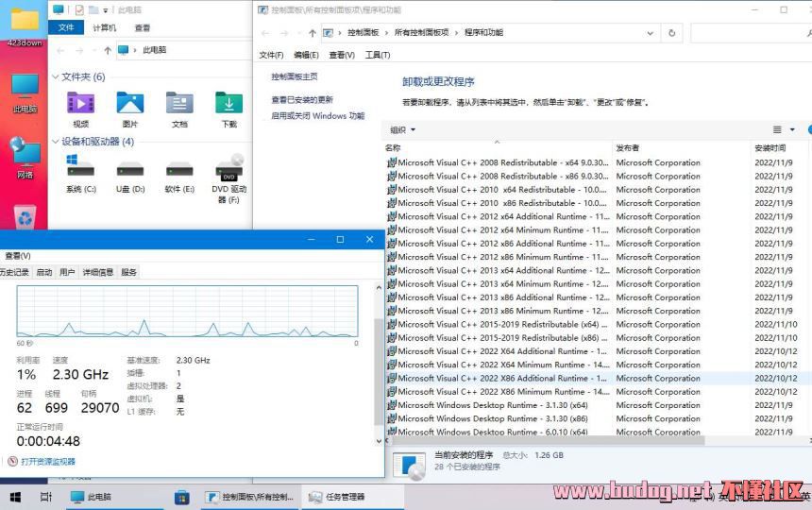Switch to 启动 tab in Task Manager
Image resolution: width=812 pixels, height=510 pixels.
pyautogui.click(x=44, y=272)
